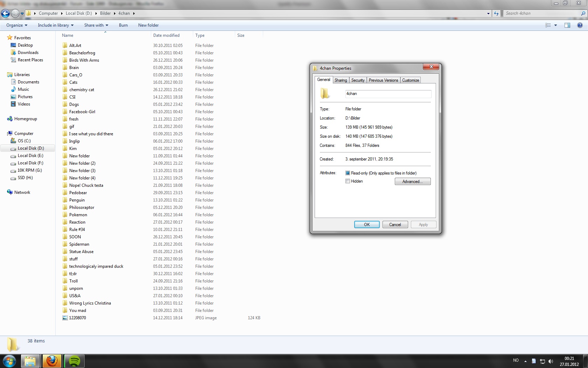
Task: Click Bilder in the address breadcrumb
Action: pos(105,13)
